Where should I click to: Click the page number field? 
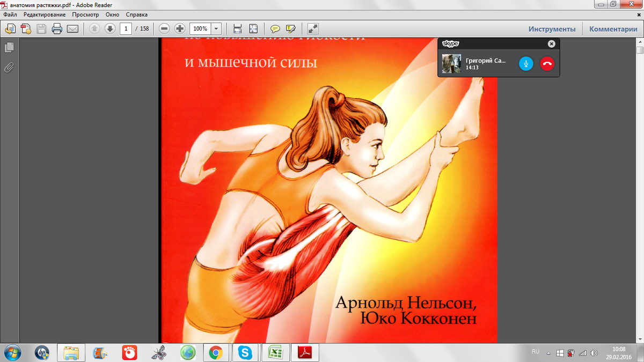[x=126, y=28]
